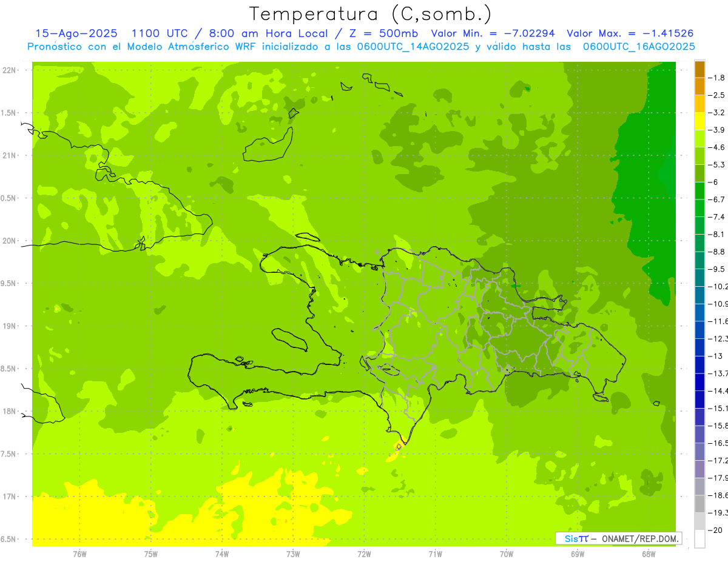This screenshot has width=728, height=562.
Task: Click the '19N' latitude axis label
Action: (x=10, y=326)
